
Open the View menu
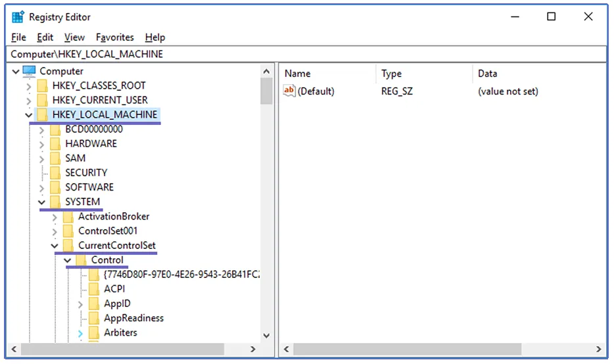coord(74,37)
